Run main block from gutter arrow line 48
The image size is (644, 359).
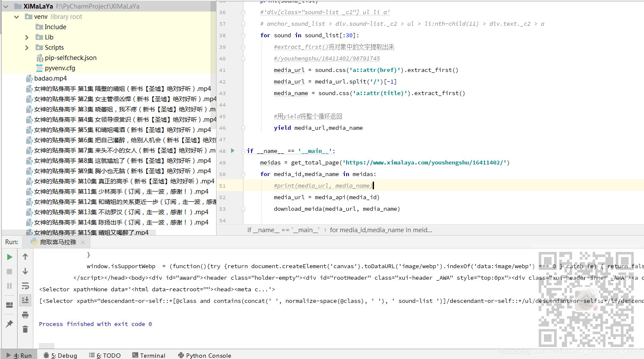click(x=233, y=151)
